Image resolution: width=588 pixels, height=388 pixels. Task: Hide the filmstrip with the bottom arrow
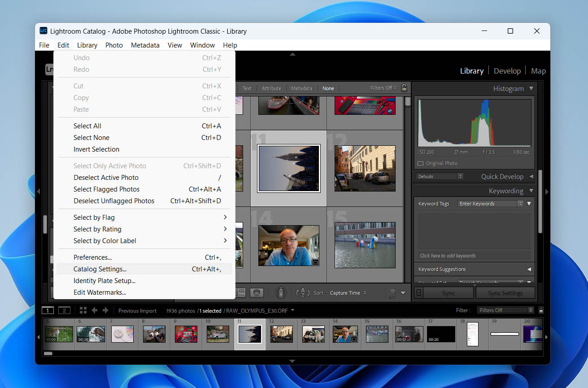click(x=292, y=361)
